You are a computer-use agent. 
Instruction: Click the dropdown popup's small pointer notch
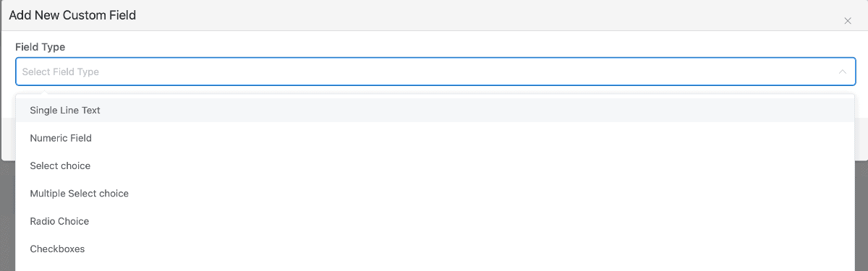click(x=45, y=93)
